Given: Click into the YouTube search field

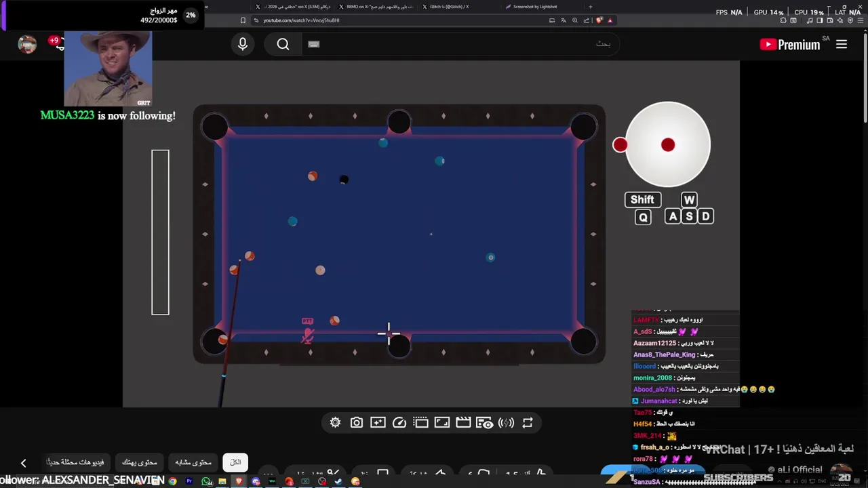Looking at the screenshot, I should (x=461, y=44).
